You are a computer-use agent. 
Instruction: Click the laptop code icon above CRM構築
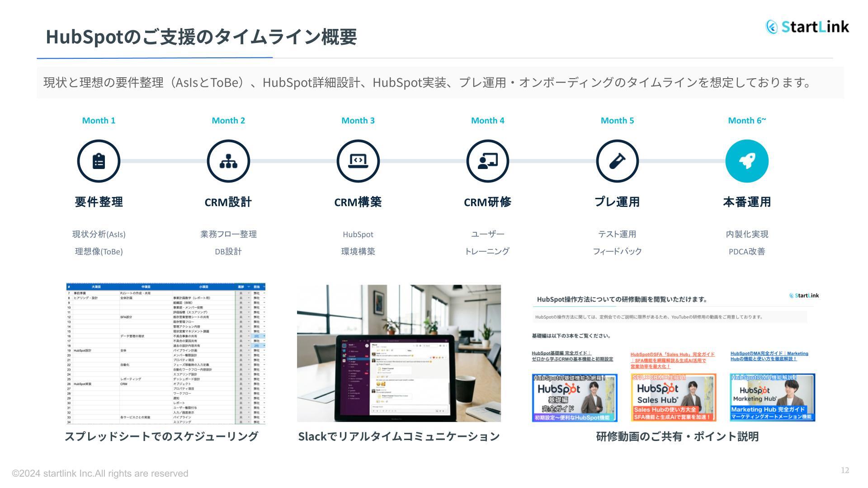point(358,160)
